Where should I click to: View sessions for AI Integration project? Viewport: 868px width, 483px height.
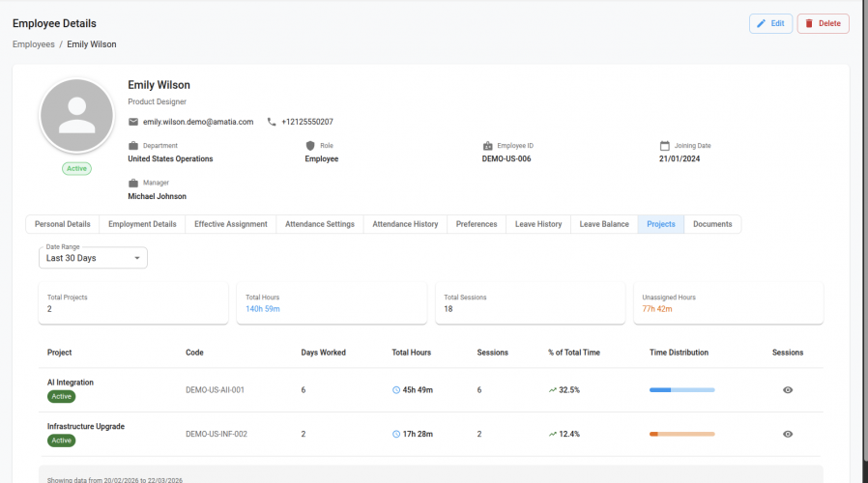point(788,390)
